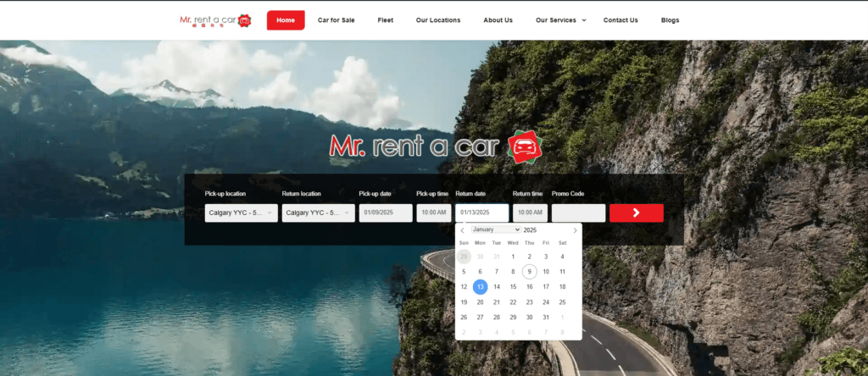The height and width of the screenshot is (376, 868).
Task: Select January 15 in calendar
Action: pos(513,287)
